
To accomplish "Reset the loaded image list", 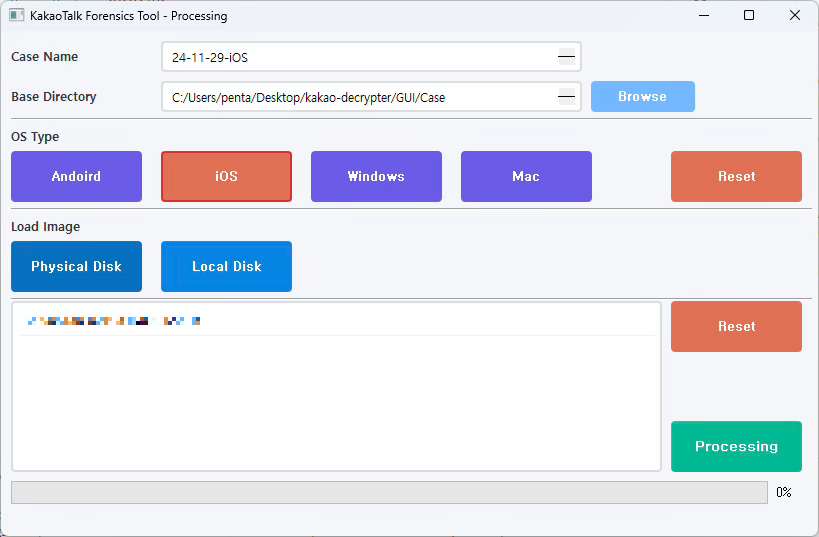I will click(736, 326).
